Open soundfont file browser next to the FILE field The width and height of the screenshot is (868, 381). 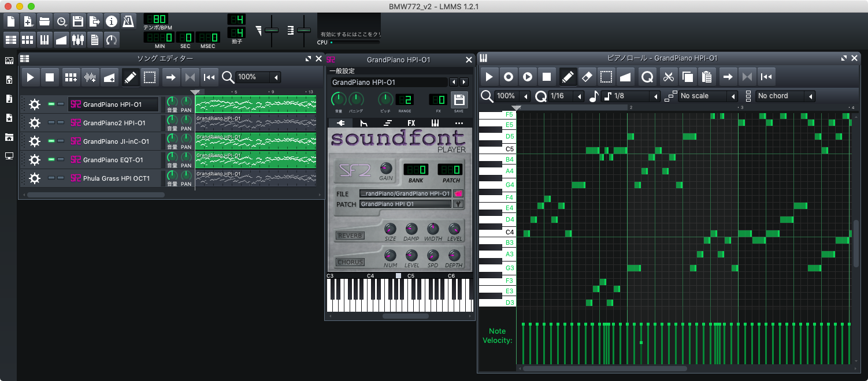459,194
